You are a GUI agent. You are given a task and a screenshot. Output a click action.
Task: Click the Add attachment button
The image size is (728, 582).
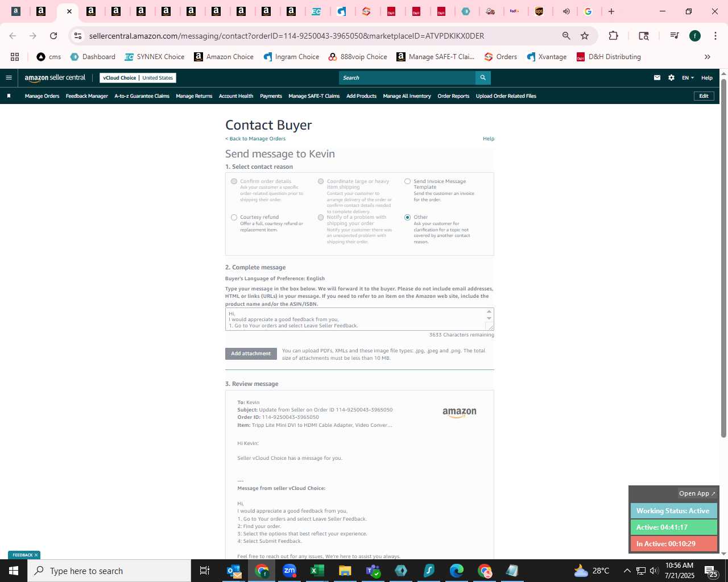(251, 354)
